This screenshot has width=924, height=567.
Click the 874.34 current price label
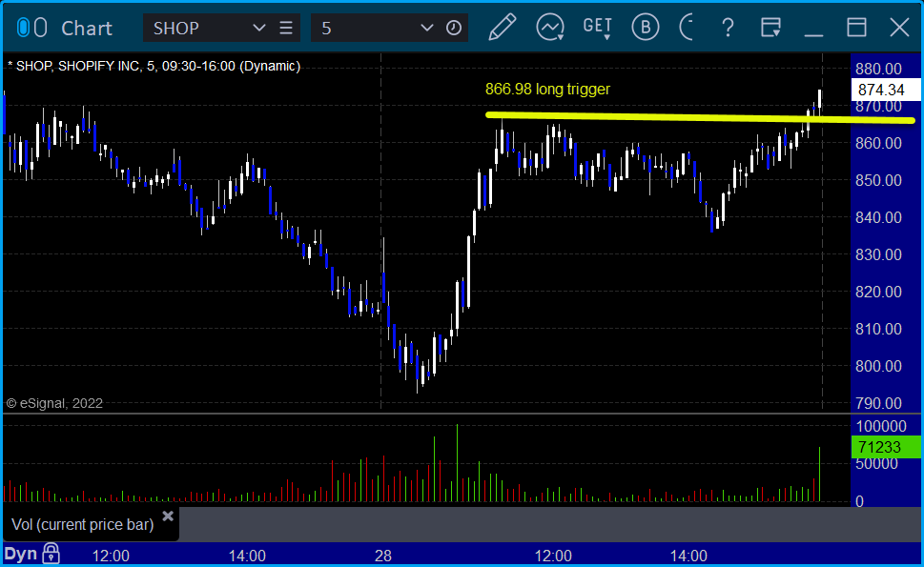(886, 90)
